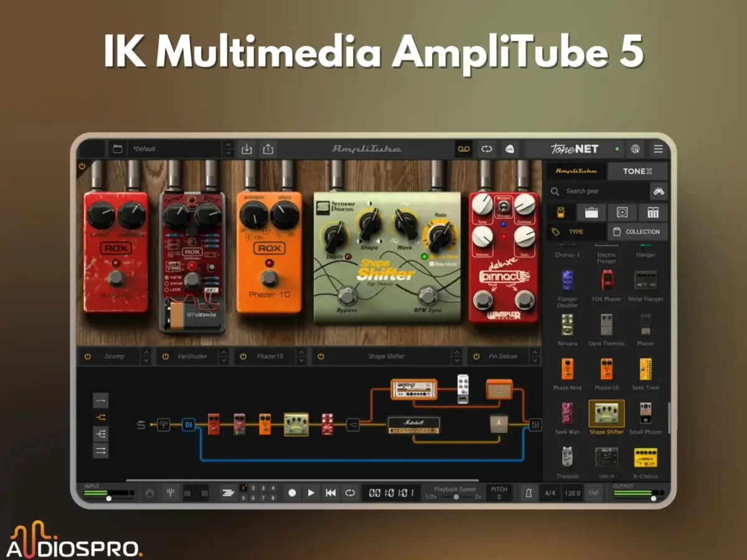The width and height of the screenshot is (747, 560).
Task: Click the Playback Speed slider handle
Action: 456,497
